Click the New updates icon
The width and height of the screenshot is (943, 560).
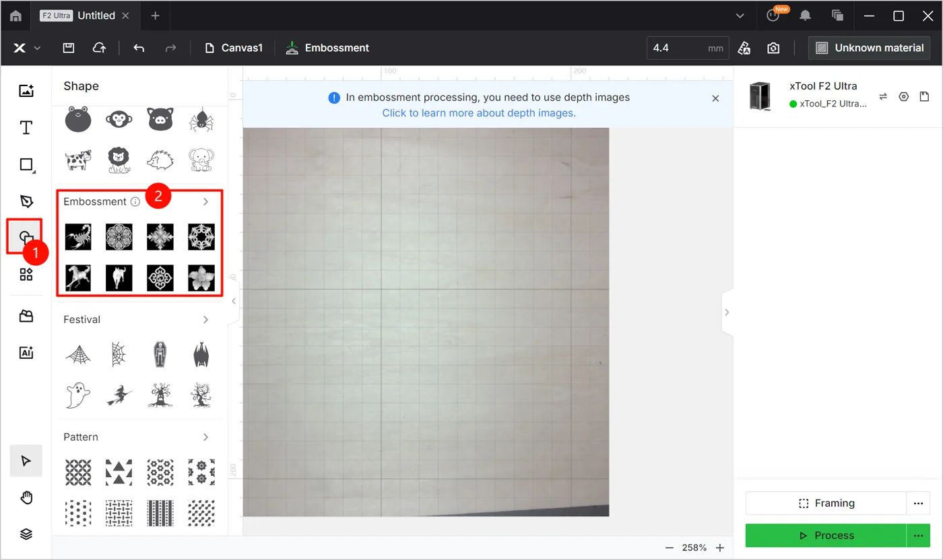coord(773,15)
